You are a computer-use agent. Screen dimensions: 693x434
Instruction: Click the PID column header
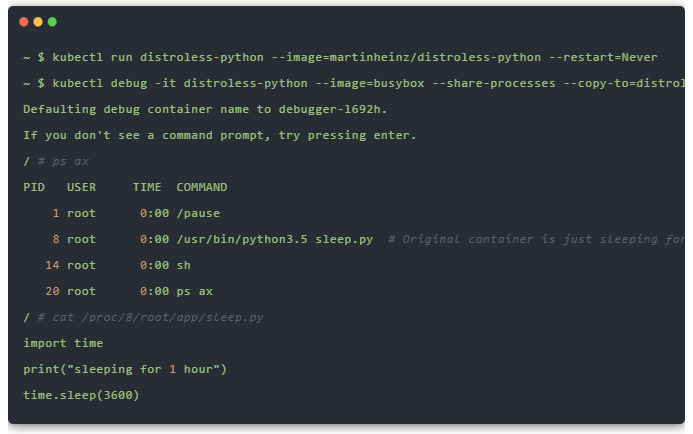[x=34, y=187]
